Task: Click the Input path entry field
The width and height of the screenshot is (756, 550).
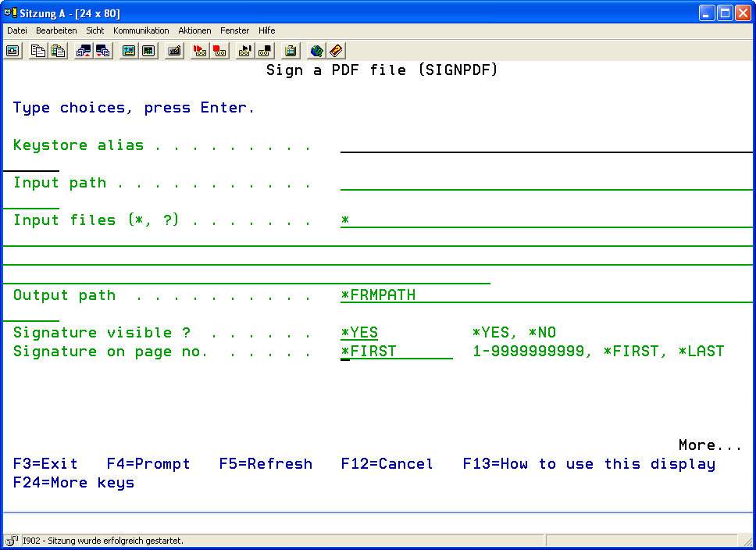Action: click(545, 182)
